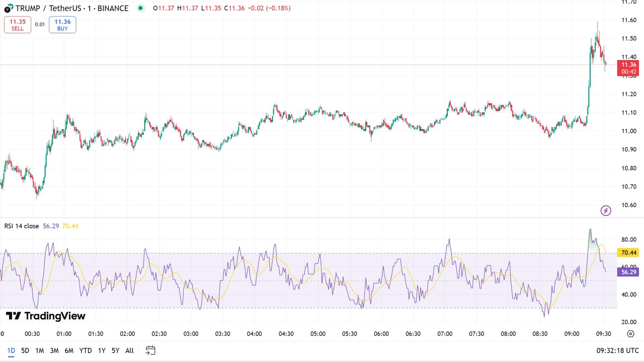Click the 11.00 price axis label
The width and height of the screenshot is (644, 362).
[x=629, y=131]
